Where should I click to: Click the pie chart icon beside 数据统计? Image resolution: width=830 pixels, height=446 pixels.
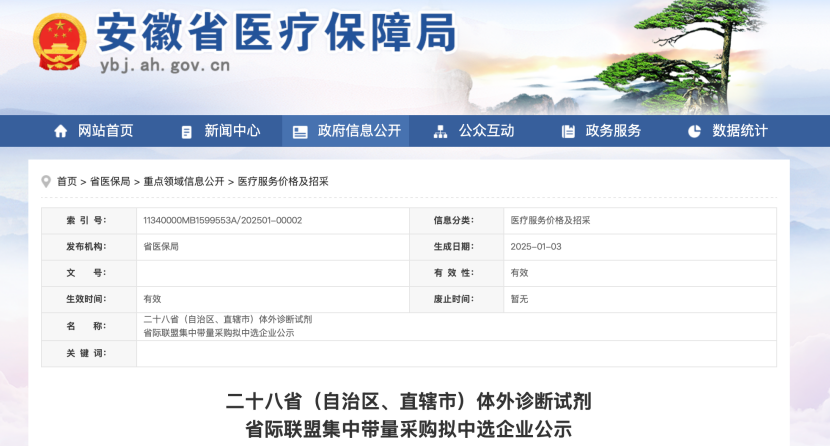click(x=694, y=131)
